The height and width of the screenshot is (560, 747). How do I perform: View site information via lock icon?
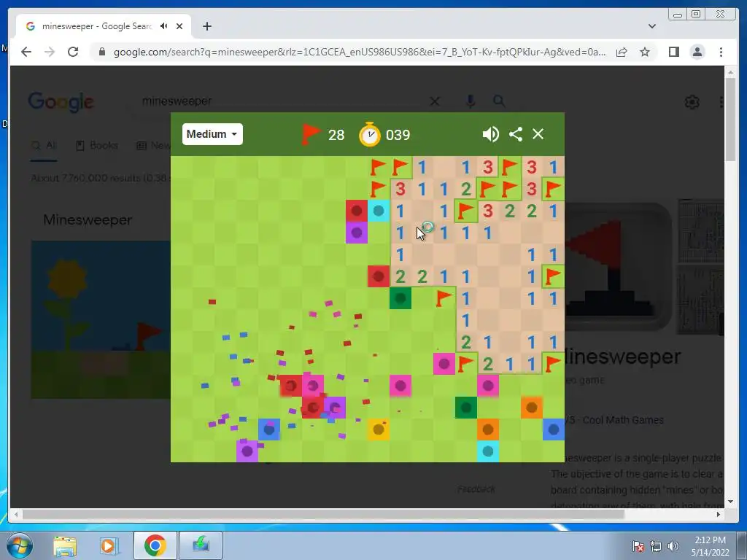[101, 52]
